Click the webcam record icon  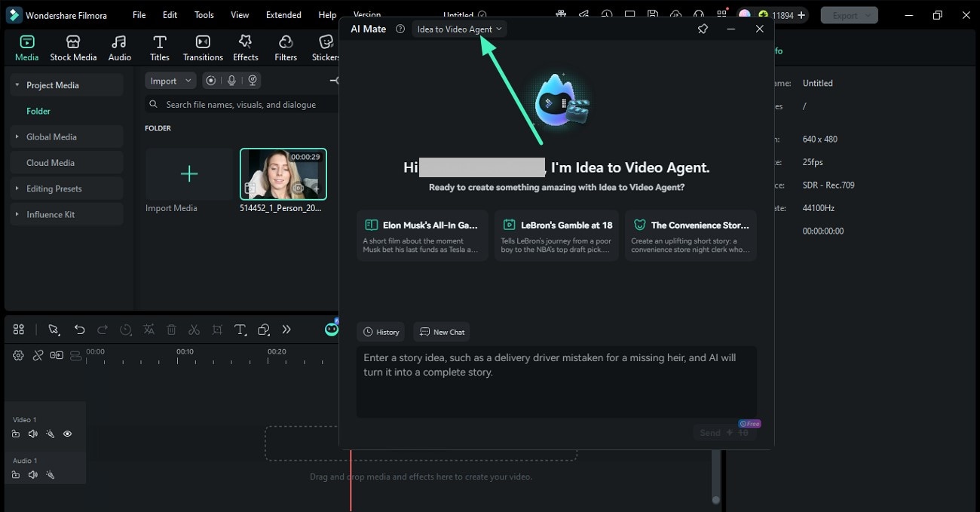click(x=253, y=81)
